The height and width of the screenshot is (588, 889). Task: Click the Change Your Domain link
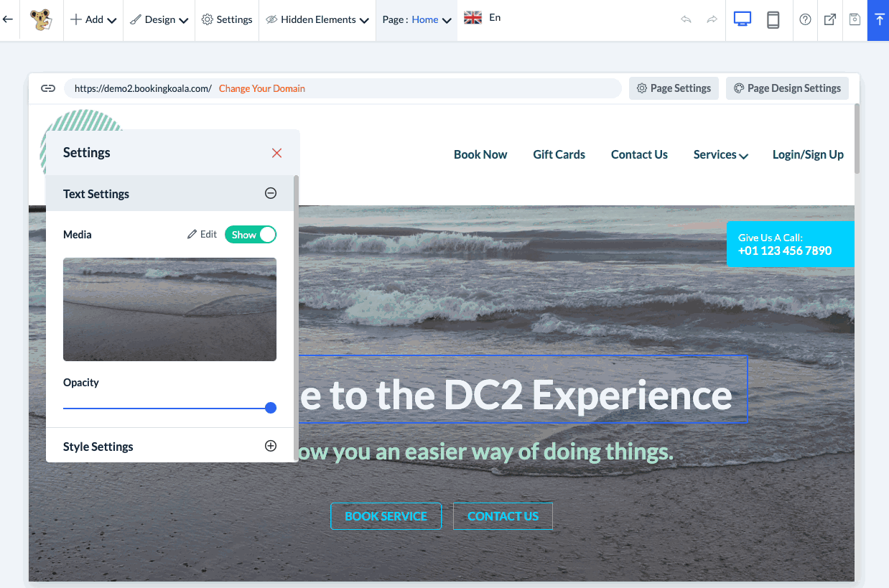point(262,88)
